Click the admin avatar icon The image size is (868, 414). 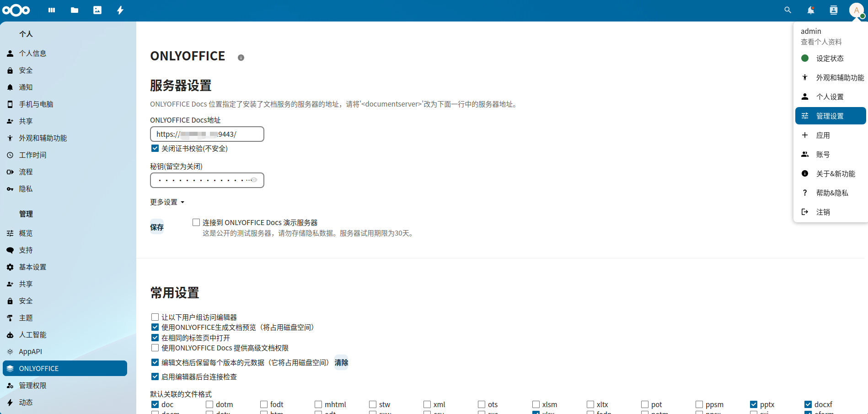coord(857,10)
